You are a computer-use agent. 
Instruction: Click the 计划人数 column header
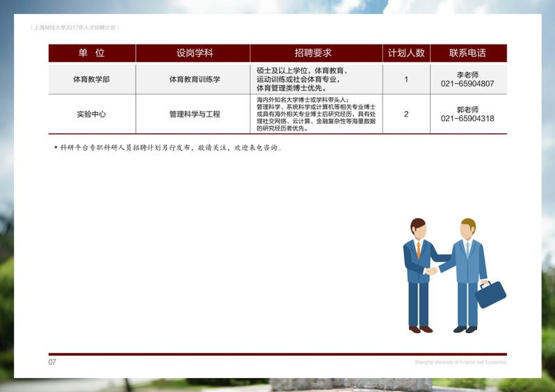[406, 54]
